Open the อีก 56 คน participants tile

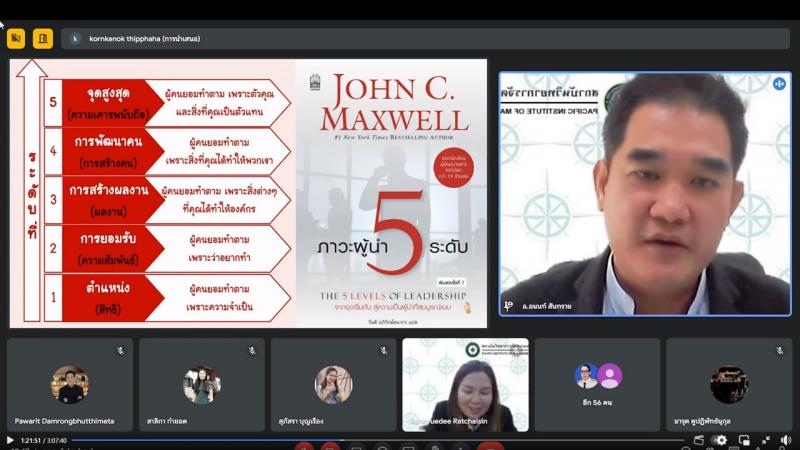coord(597,385)
